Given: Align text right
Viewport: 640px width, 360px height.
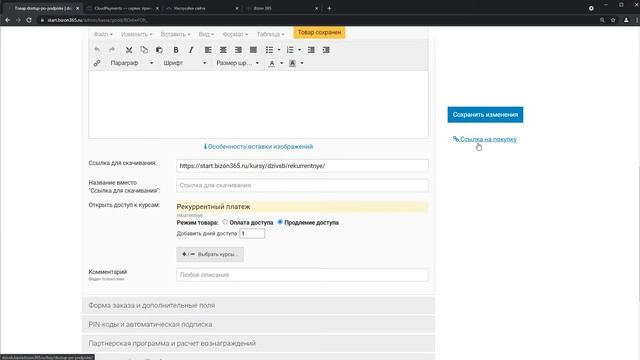Looking at the screenshot, I should coord(238,50).
